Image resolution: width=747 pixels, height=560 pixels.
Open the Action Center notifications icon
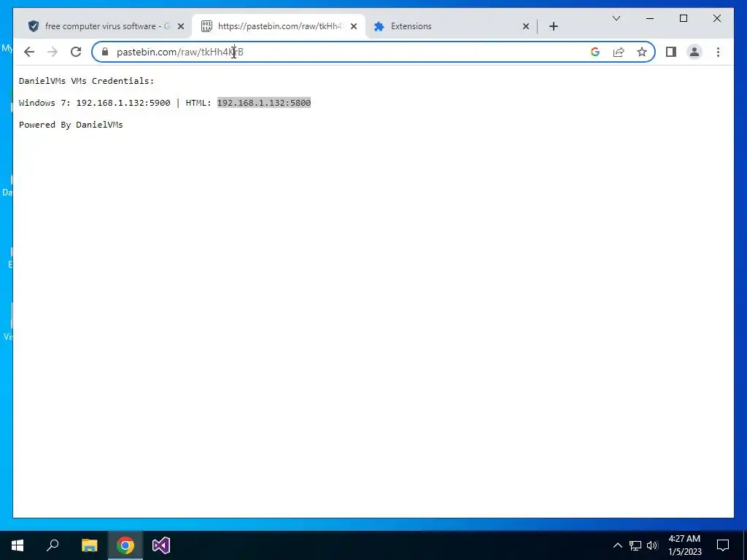[x=723, y=545]
